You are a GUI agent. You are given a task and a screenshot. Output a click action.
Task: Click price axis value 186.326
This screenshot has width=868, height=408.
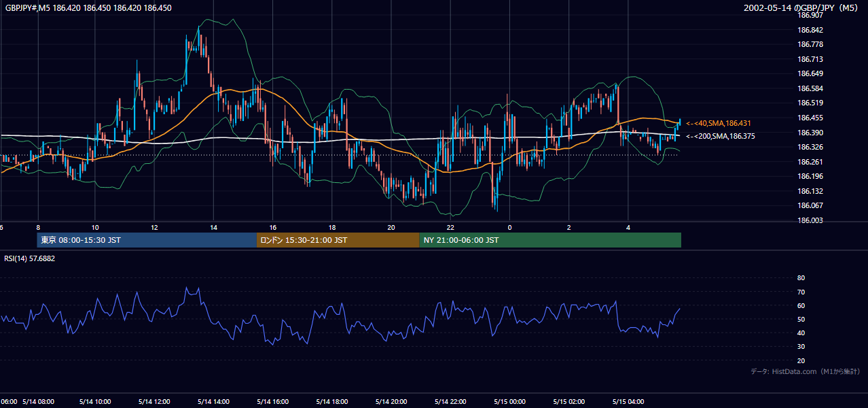810,147
